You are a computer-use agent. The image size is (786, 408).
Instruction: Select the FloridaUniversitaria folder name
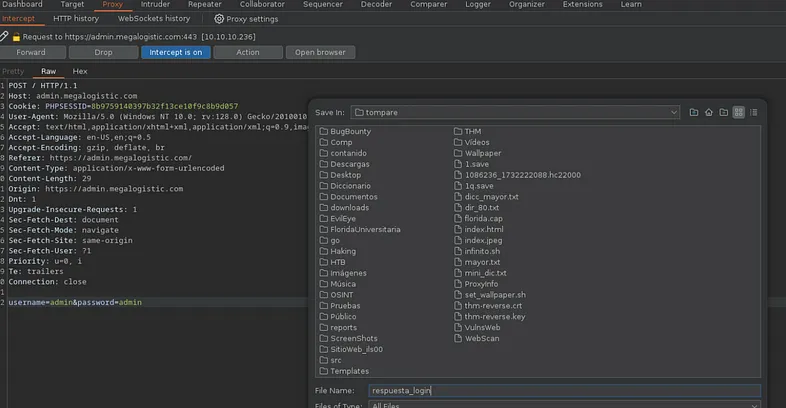click(x=365, y=230)
